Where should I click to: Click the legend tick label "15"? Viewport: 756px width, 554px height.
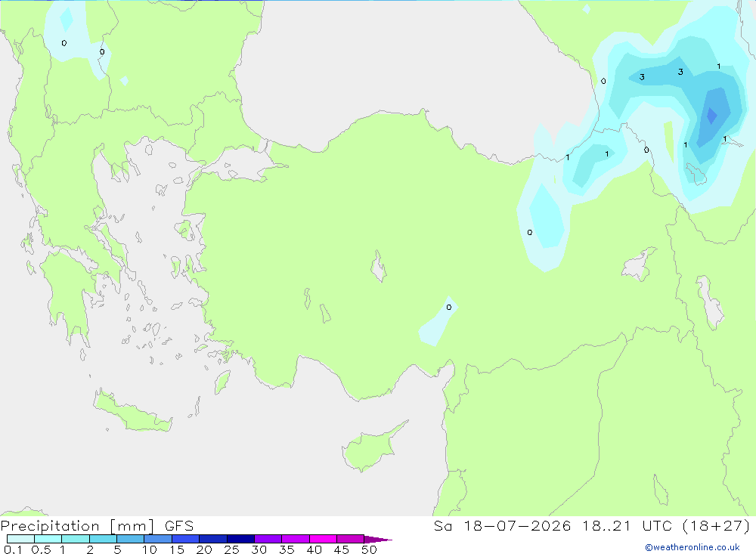[177, 549]
